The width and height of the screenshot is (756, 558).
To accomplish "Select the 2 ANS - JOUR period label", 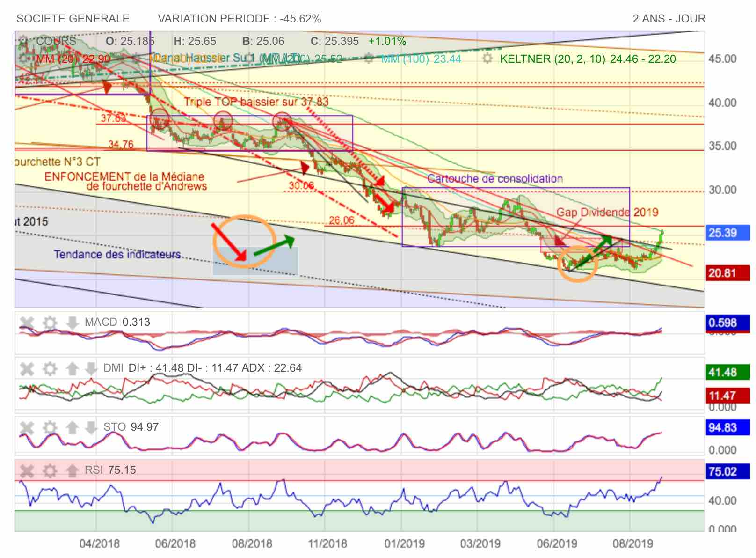I will coord(669,19).
